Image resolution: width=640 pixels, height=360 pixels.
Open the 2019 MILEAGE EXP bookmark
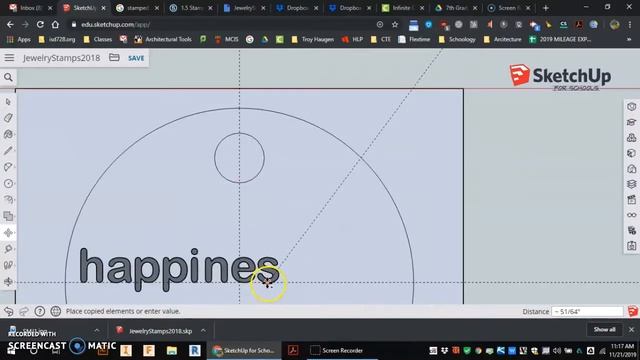[x=560, y=39]
